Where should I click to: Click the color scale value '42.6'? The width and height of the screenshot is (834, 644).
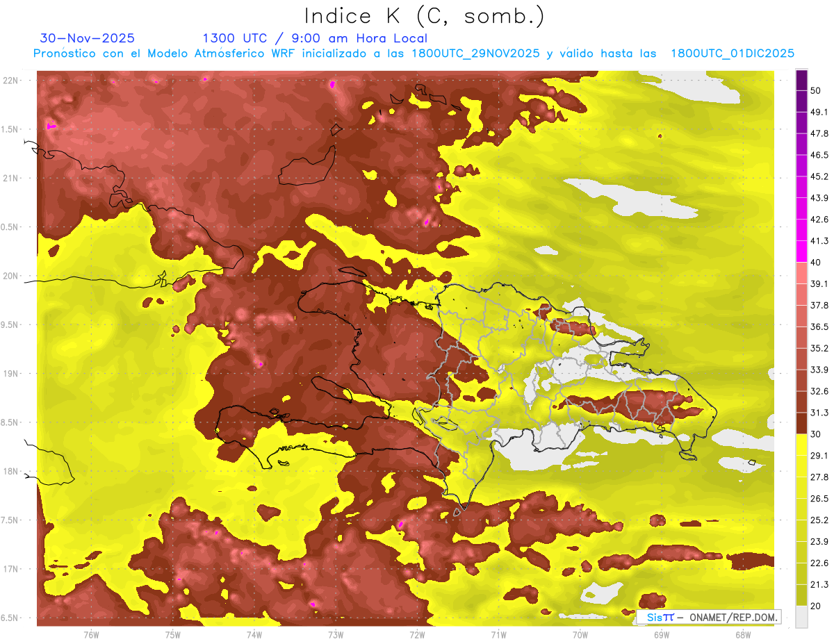click(820, 220)
